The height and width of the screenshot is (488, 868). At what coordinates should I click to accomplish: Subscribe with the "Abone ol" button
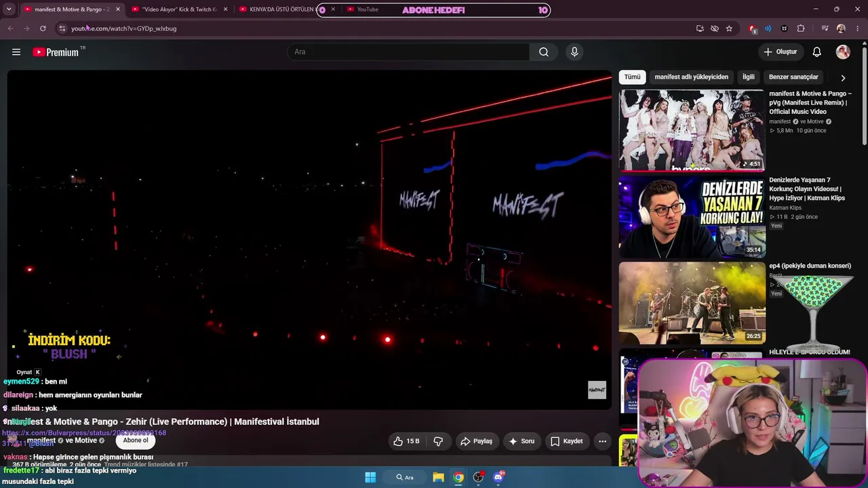pyautogui.click(x=136, y=441)
